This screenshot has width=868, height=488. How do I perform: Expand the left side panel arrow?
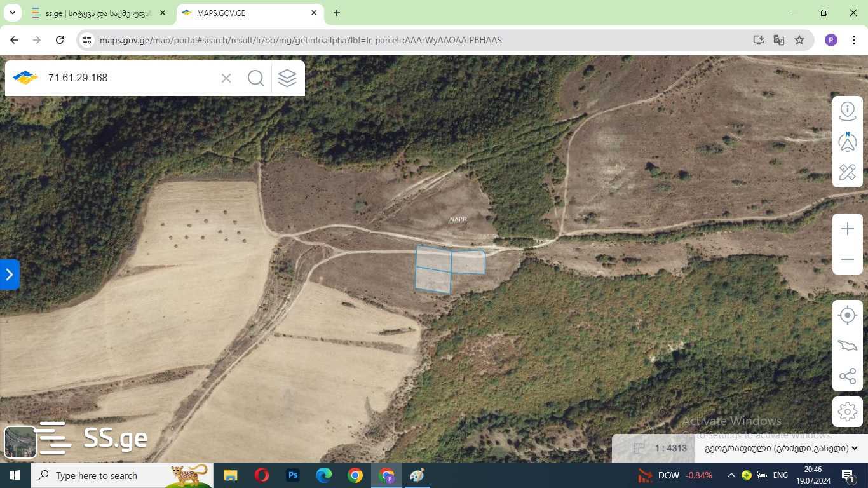click(10, 274)
